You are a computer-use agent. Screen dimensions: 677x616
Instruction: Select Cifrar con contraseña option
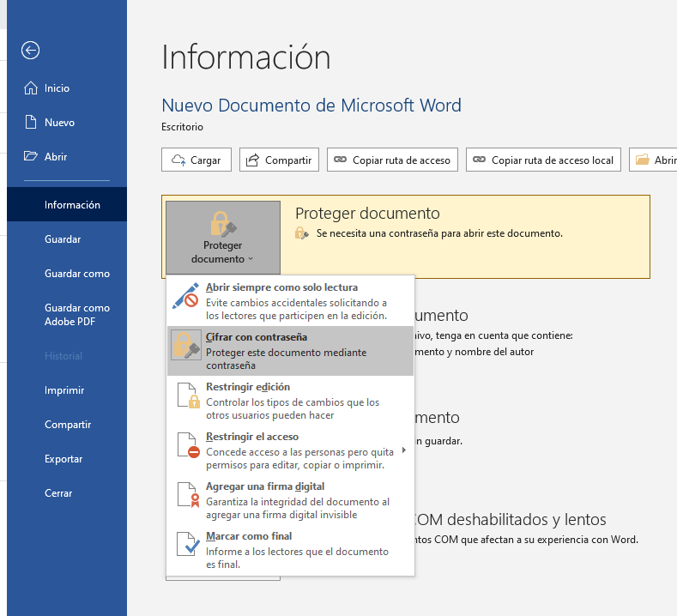(290, 351)
